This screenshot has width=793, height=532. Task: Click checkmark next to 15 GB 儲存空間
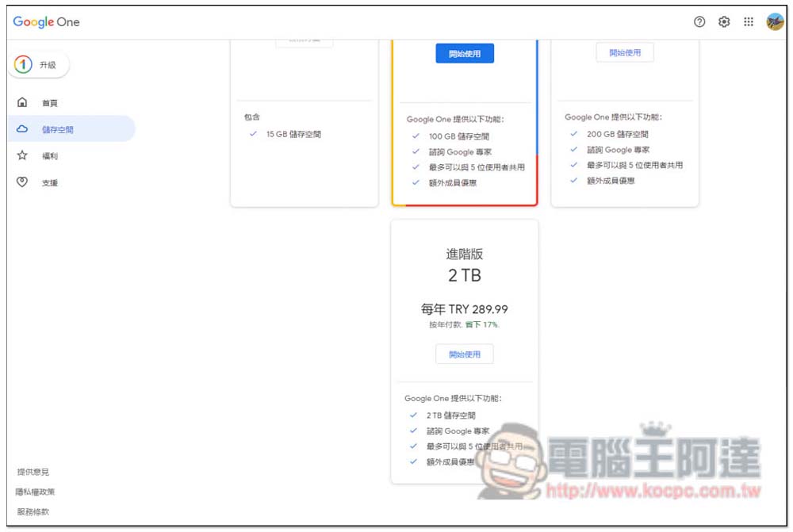(x=253, y=134)
